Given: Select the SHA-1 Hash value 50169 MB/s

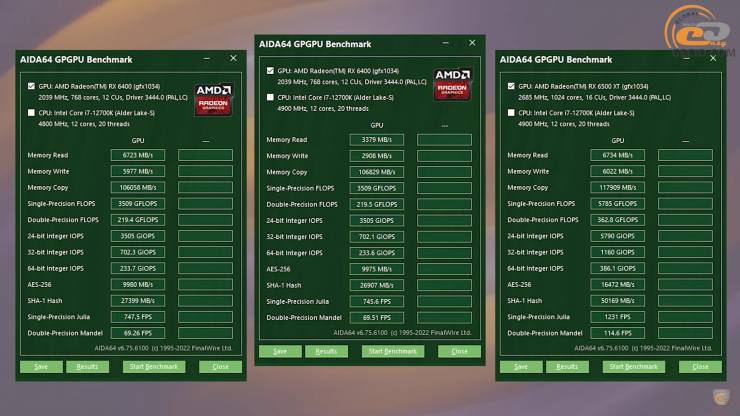Looking at the screenshot, I should 617,301.
